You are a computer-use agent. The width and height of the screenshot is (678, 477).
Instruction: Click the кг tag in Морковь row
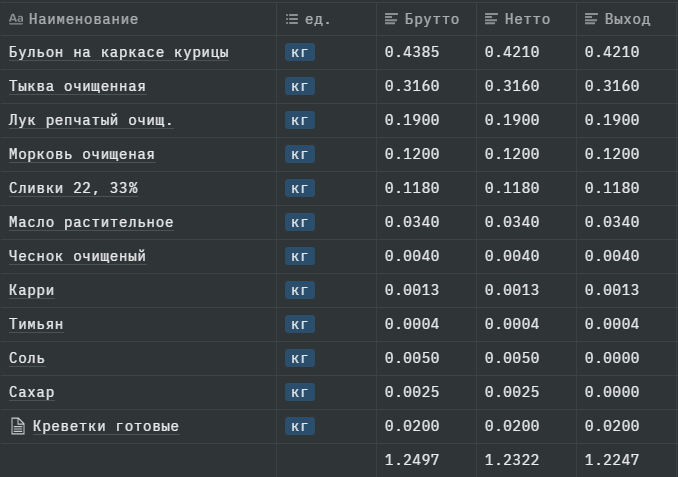point(300,154)
